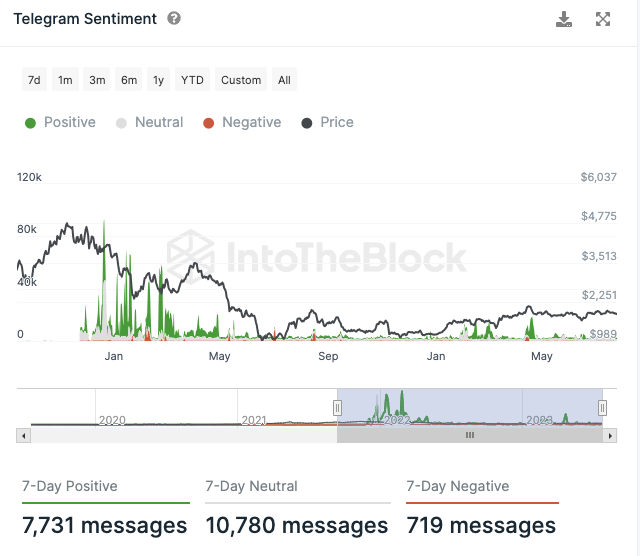This screenshot has width=640, height=556.
Task: Hide the Negative series
Action: pos(241,122)
